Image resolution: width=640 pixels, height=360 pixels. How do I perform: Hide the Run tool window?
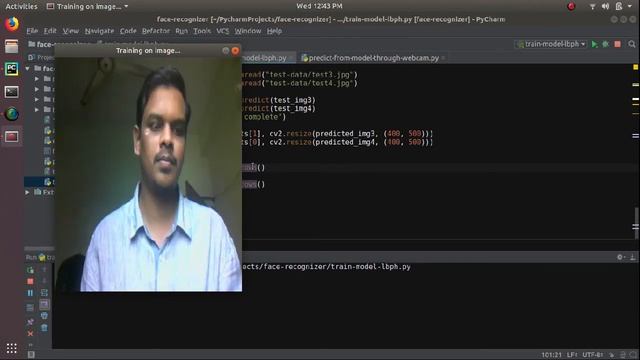click(x=632, y=257)
